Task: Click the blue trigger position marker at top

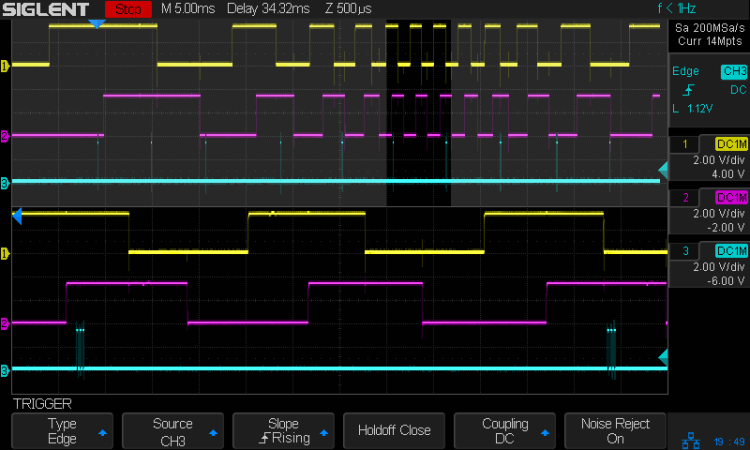Action: (x=96, y=23)
